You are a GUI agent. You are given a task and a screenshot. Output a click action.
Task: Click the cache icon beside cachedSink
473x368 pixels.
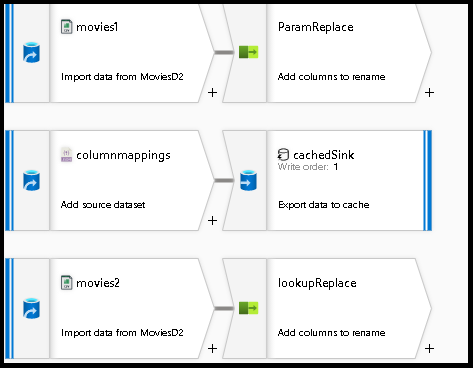pos(283,155)
